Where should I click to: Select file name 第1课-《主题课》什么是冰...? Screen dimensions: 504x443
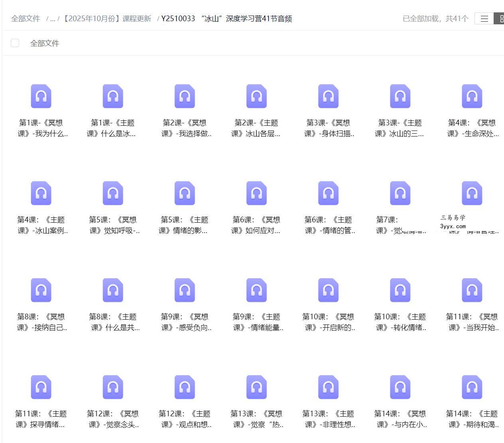tap(112, 128)
